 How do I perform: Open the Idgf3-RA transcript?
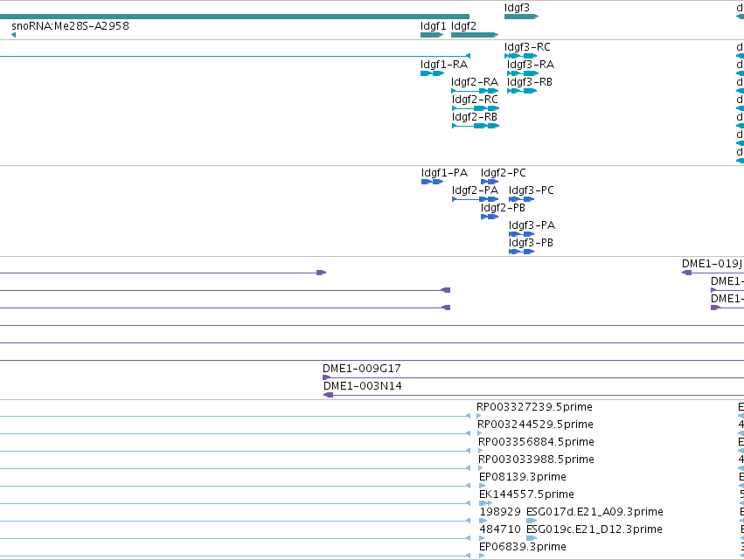pos(531,65)
